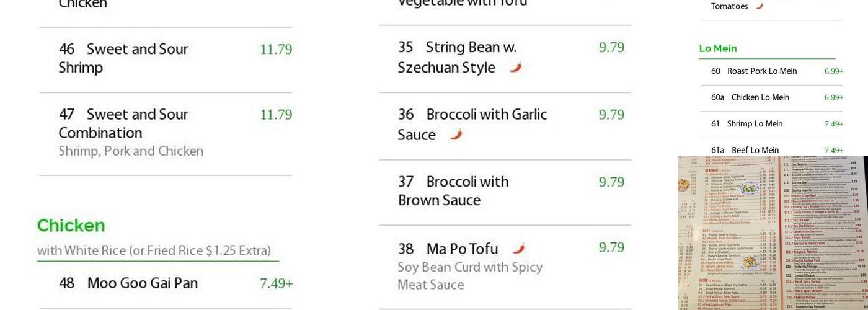Open the Lo Mein section heading
This screenshot has width=868, height=310.
[718, 48]
